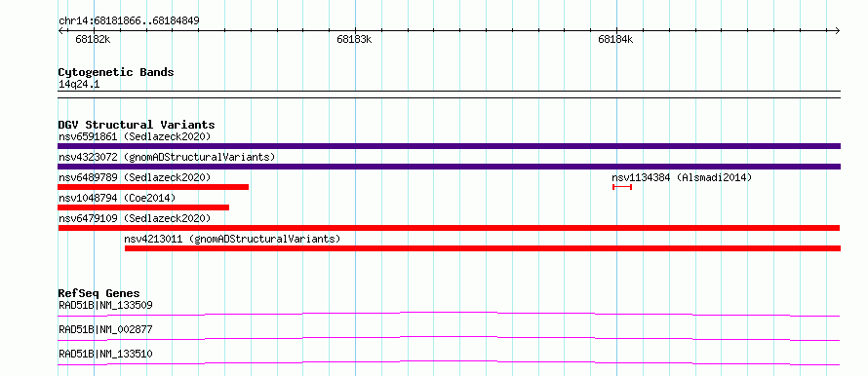Select the Cytogenetic Bands track heading
Screen dimensions: 868x376
tap(116, 72)
